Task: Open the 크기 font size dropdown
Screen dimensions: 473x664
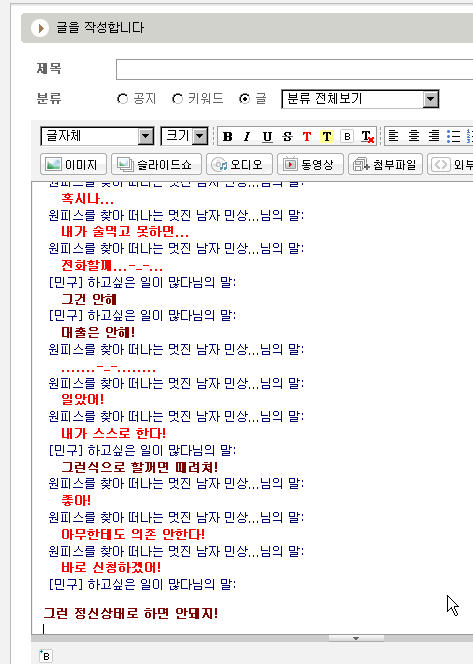Action: click(x=184, y=136)
